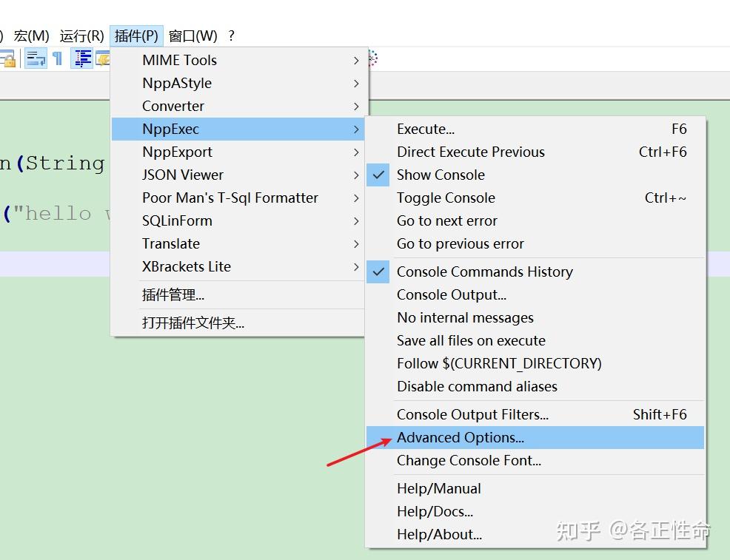Open the 插件(P) menu in the menu bar
730x560 pixels.
coord(136,36)
